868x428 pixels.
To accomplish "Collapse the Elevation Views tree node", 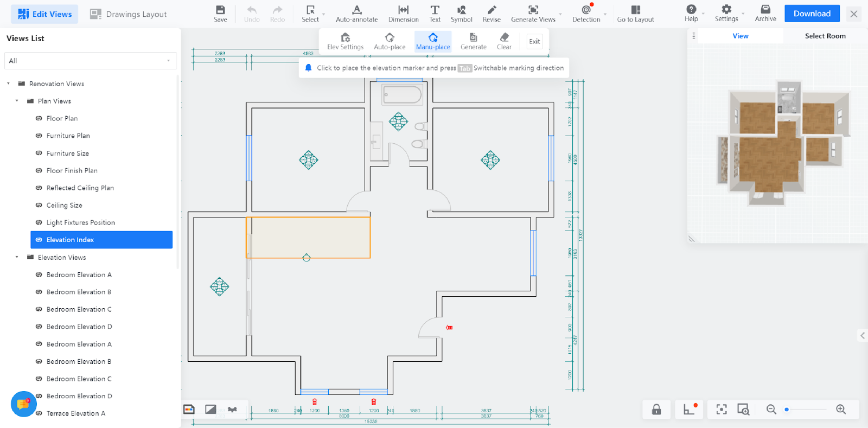I will click(17, 257).
